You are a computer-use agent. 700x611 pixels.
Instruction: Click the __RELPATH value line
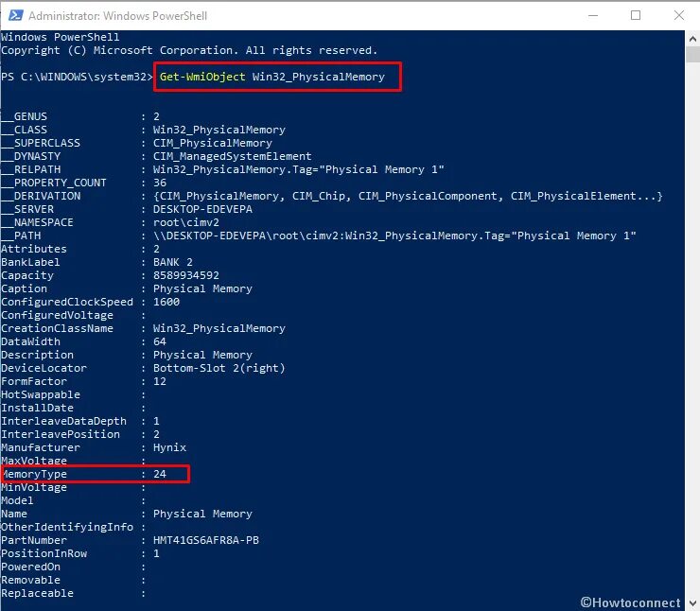coord(298,169)
